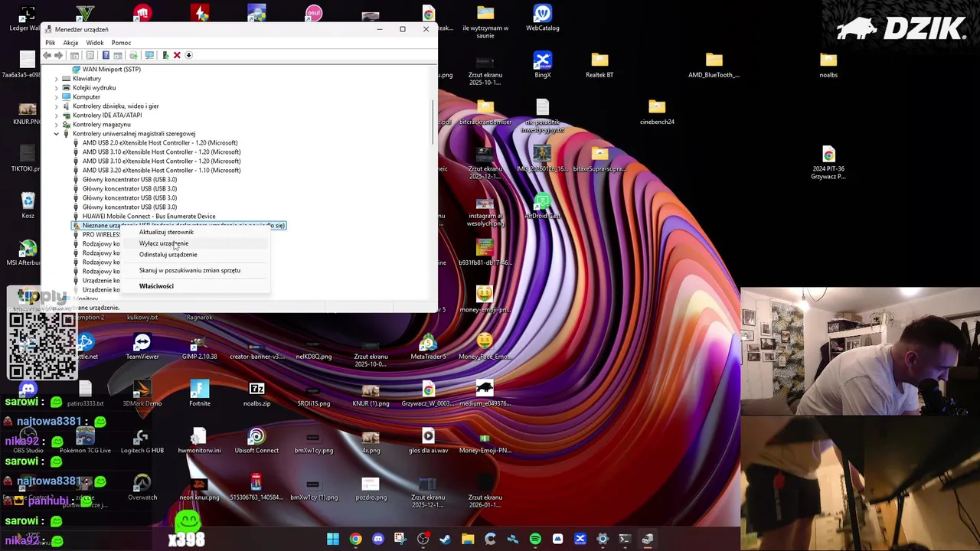
Task: Open Discord from the taskbar
Action: [x=378, y=539]
